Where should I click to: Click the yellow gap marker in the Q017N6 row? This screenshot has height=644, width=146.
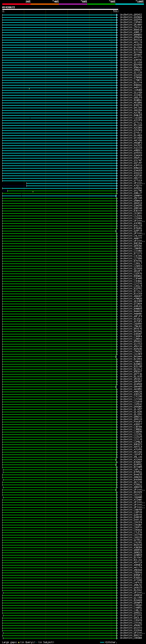(x=33, y=191)
